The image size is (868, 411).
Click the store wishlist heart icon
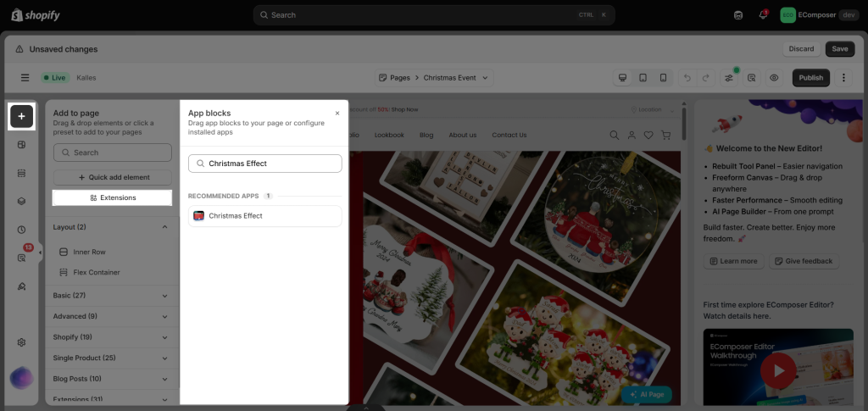(x=648, y=135)
